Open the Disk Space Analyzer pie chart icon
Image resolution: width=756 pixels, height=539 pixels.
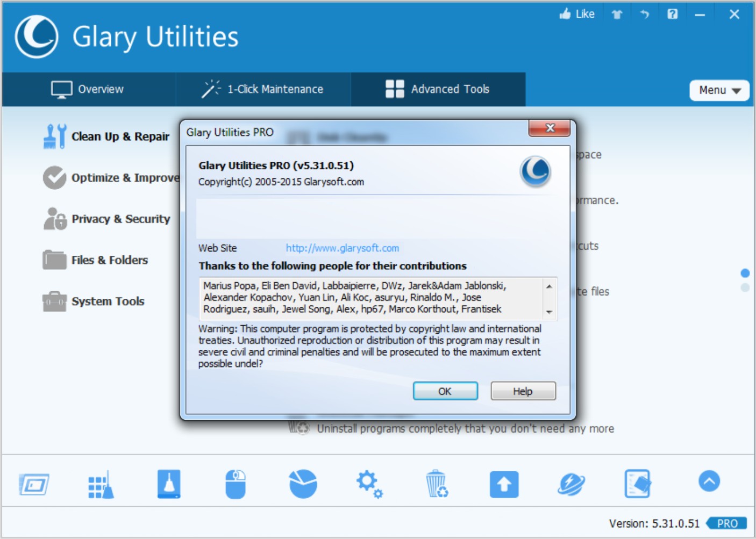pyautogui.click(x=303, y=484)
